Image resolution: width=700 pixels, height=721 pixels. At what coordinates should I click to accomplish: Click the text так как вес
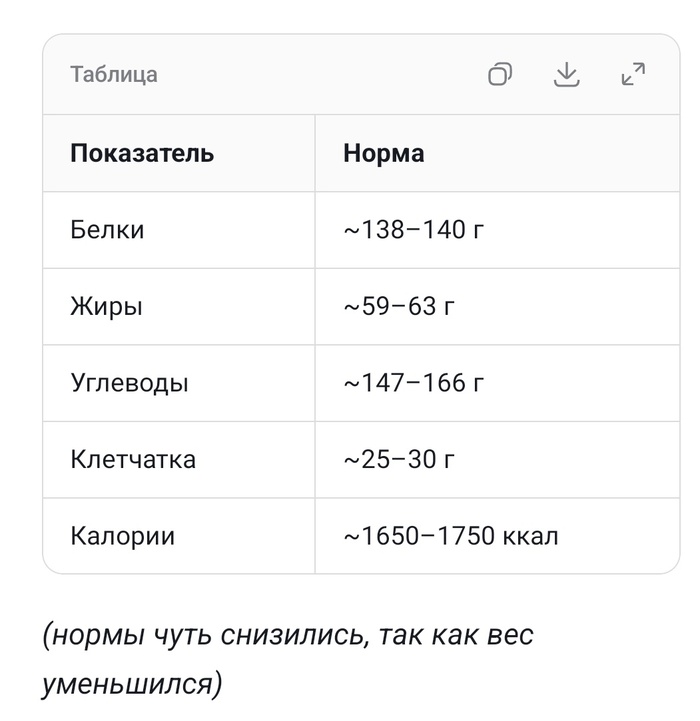pyautogui.click(x=456, y=635)
